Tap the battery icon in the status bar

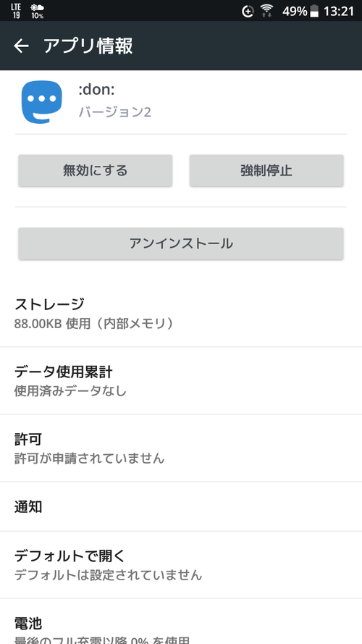tap(314, 11)
